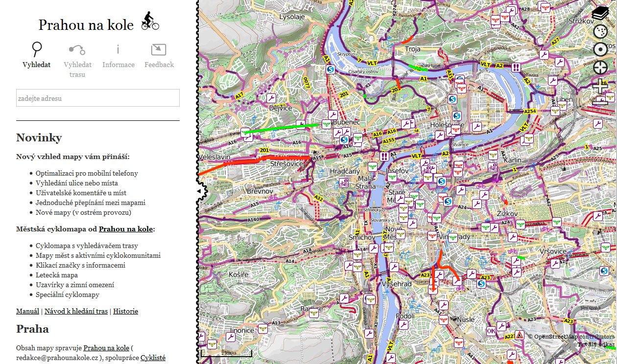Open the Feedback tab
617x364 pixels.
[159, 55]
